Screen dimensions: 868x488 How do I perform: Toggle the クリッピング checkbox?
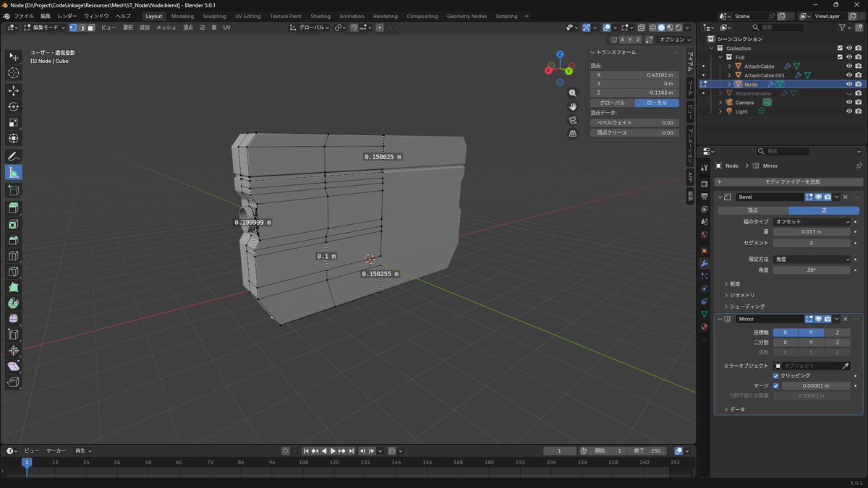(x=776, y=376)
